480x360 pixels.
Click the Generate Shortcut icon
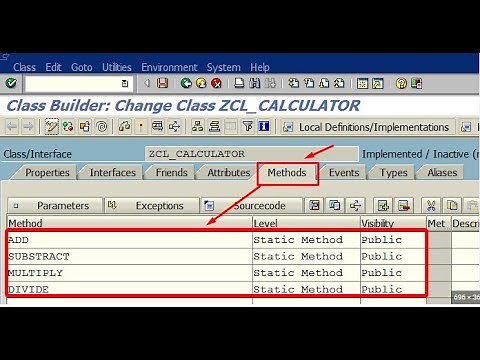[378, 83]
